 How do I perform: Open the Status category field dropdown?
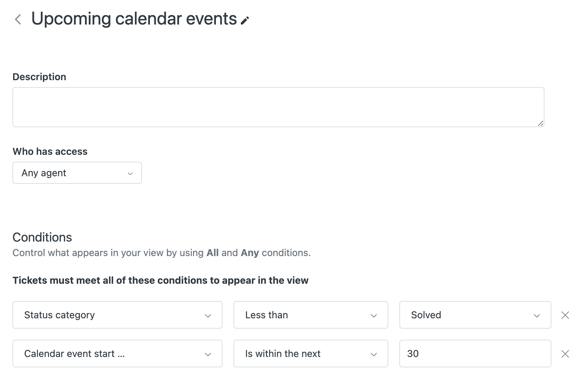point(117,315)
